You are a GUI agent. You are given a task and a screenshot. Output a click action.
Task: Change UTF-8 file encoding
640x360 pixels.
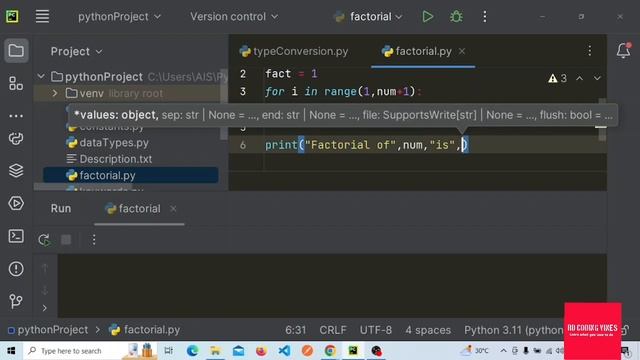(376, 330)
